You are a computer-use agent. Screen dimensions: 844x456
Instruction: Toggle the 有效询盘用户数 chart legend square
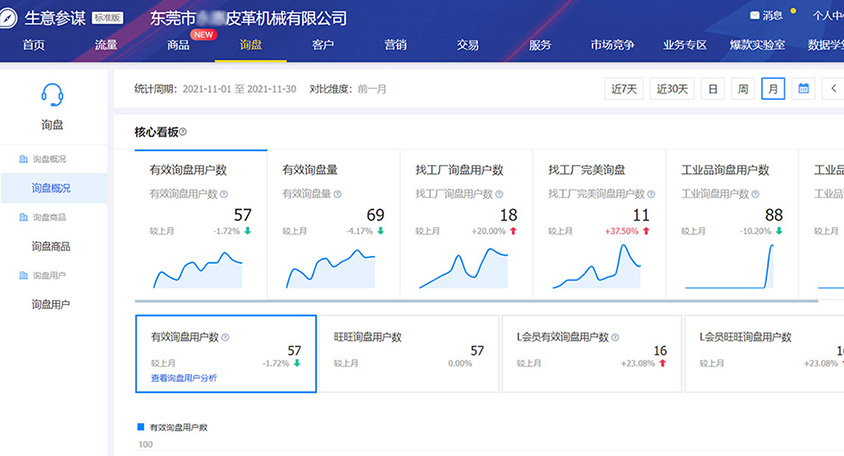140,427
